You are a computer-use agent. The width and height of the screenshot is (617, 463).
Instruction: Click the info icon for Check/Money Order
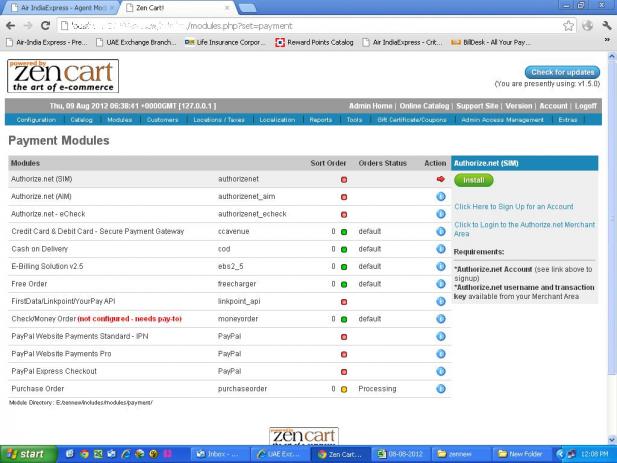[x=441, y=319]
